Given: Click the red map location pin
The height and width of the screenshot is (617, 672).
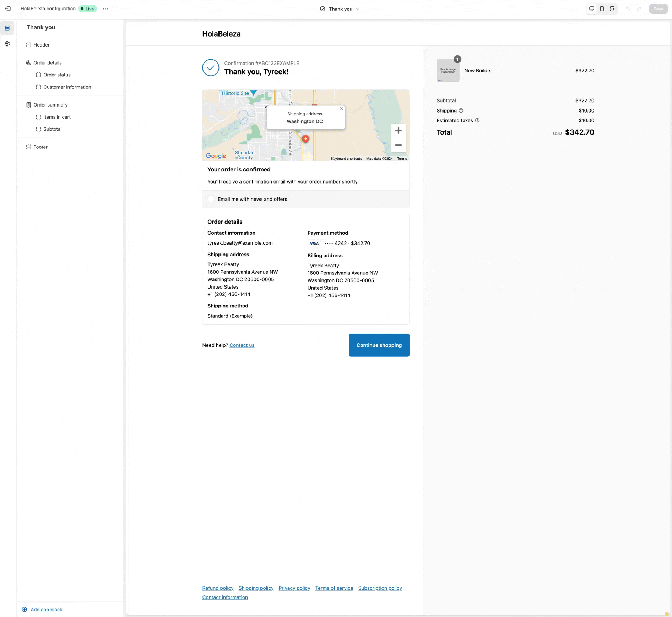Looking at the screenshot, I should coord(305,139).
